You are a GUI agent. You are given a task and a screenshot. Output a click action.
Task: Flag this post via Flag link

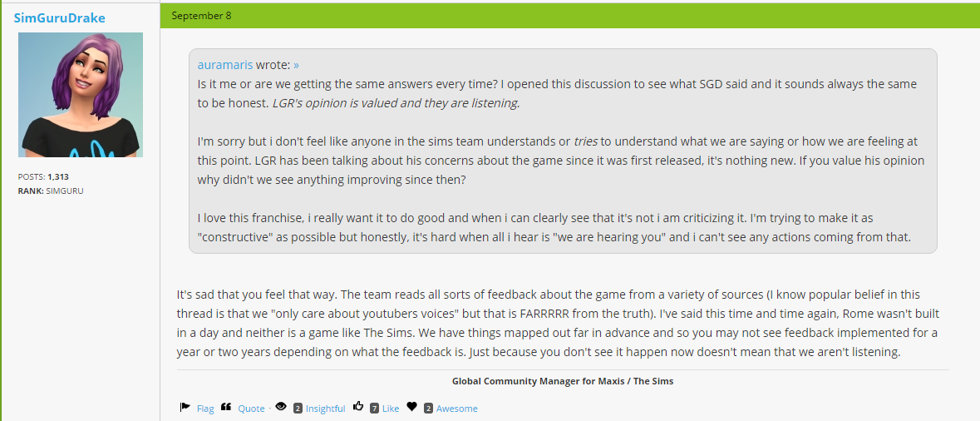205,409
